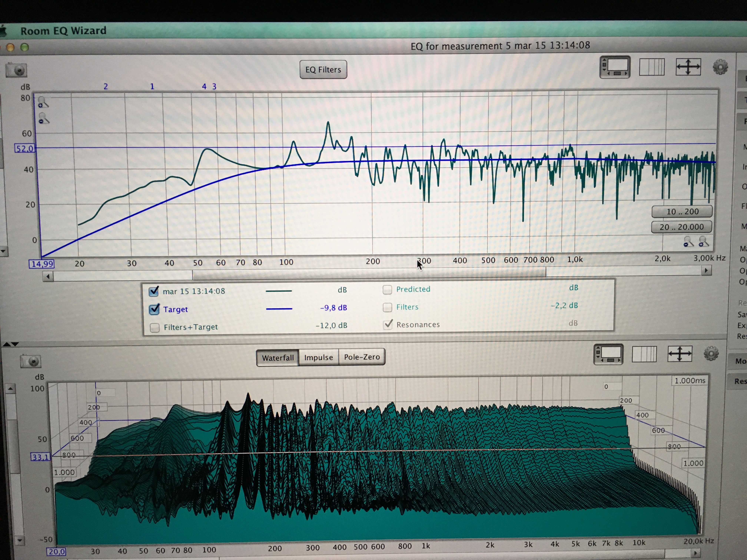Click the upper graph capture camera icon

pos(16,70)
